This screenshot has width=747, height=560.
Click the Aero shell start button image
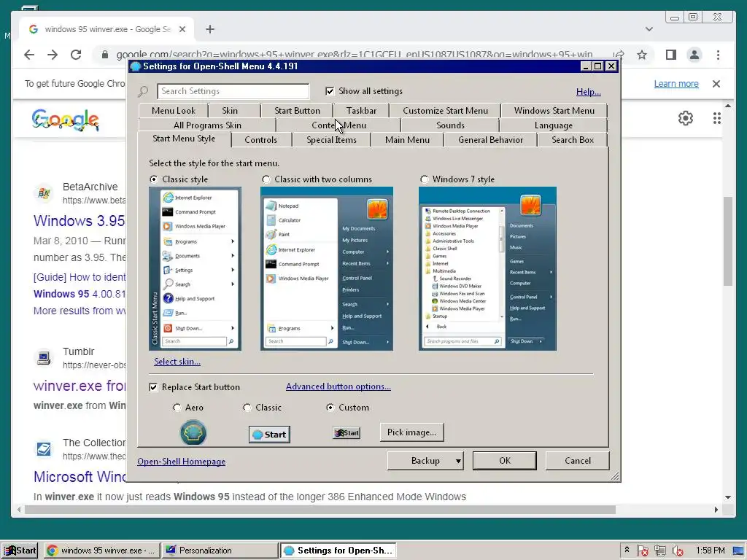click(193, 433)
